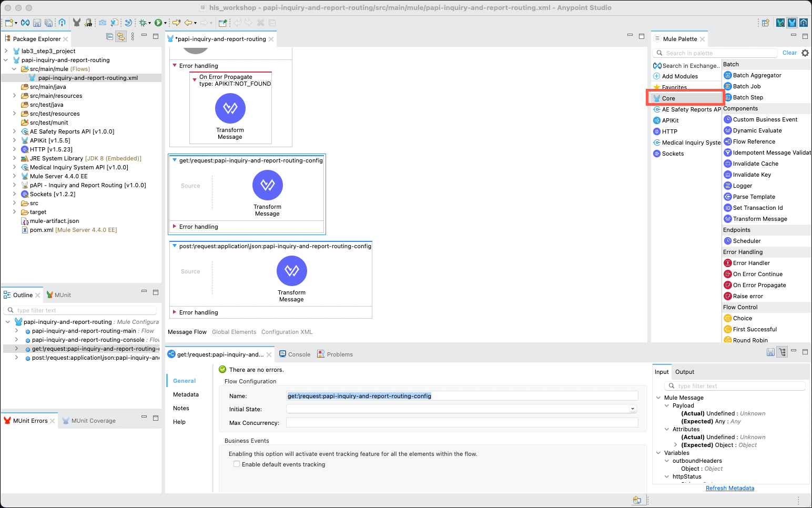The height and width of the screenshot is (508, 812).
Task: Open the Console tab
Action: pos(295,354)
